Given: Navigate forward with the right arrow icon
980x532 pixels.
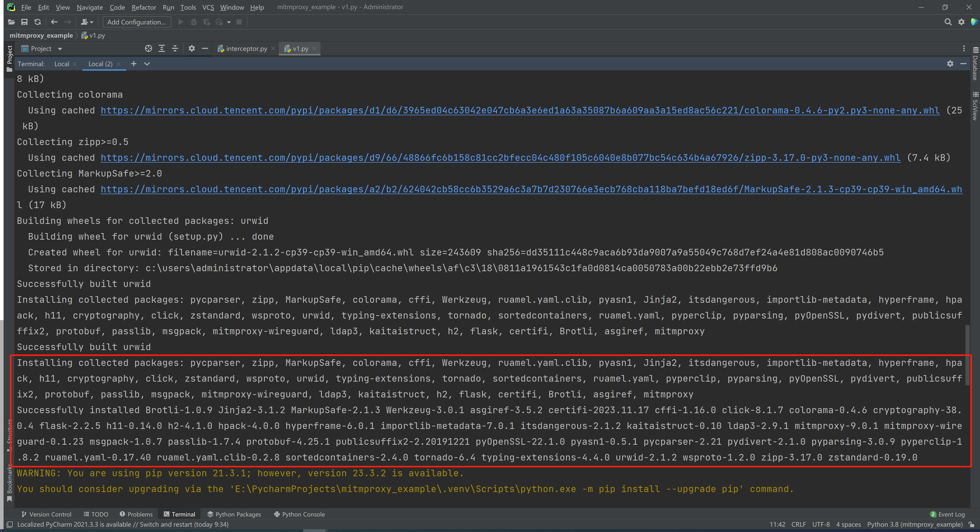Looking at the screenshot, I should (68, 22).
